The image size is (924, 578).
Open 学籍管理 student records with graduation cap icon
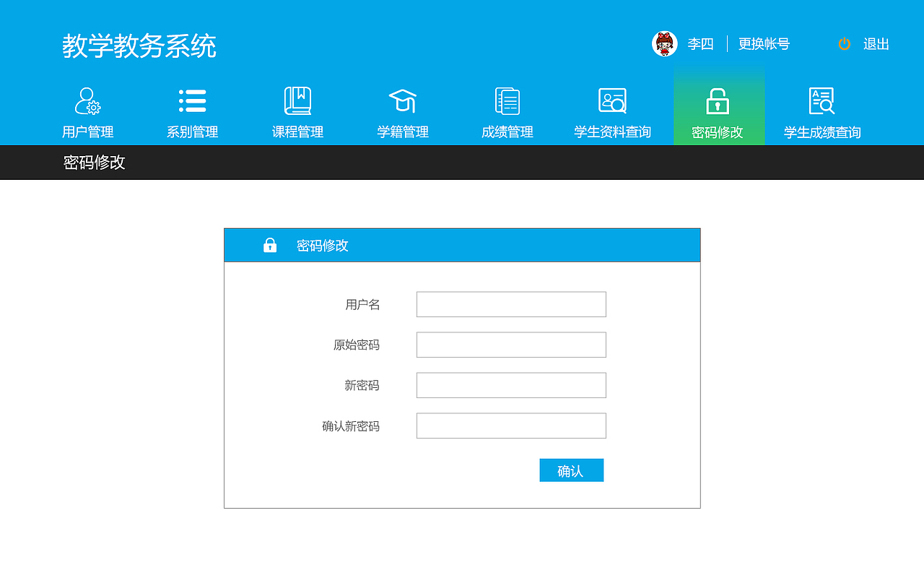click(x=402, y=100)
